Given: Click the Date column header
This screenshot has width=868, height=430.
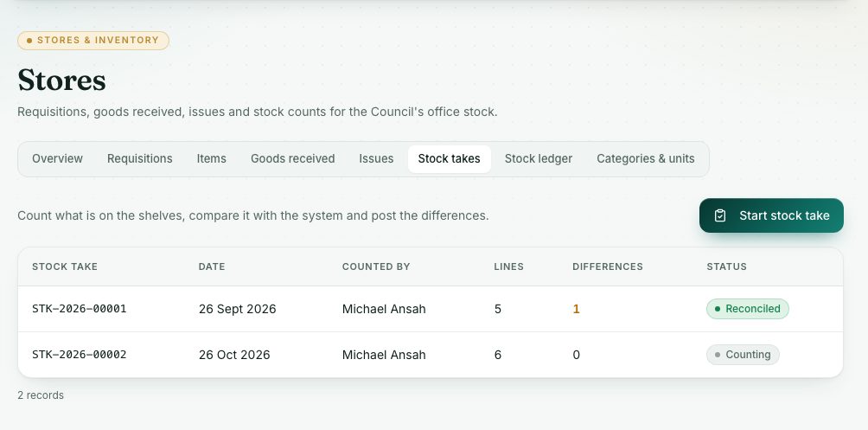Looking at the screenshot, I should [212, 266].
